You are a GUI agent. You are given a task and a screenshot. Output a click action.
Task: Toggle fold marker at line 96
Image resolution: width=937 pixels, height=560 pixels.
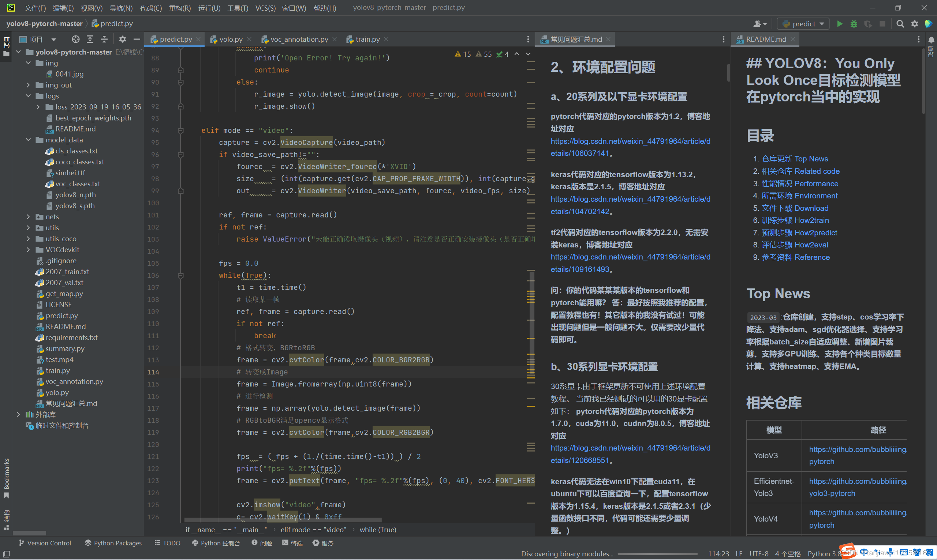tap(181, 155)
